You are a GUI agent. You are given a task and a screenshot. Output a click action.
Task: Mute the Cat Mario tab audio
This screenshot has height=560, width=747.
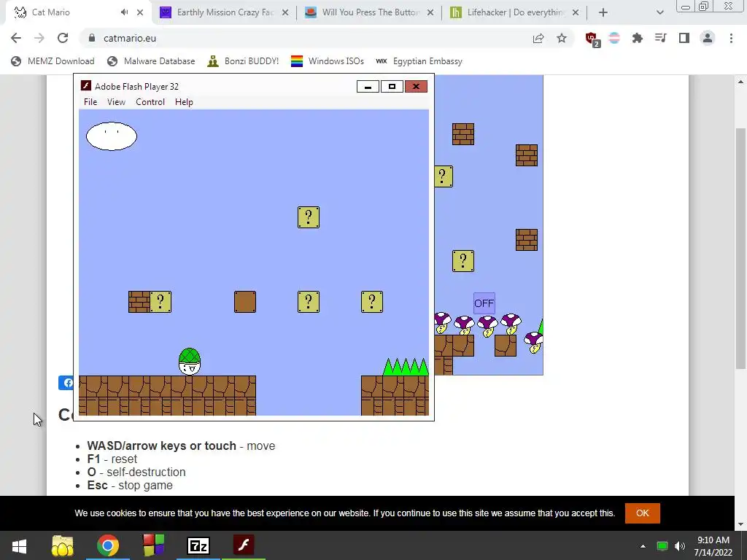tap(124, 12)
